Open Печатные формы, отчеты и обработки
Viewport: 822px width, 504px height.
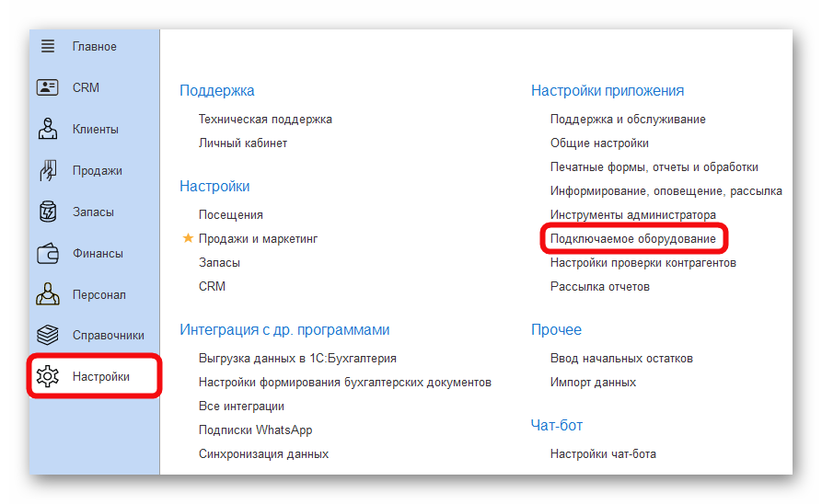pyautogui.click(x=654, y=167)
